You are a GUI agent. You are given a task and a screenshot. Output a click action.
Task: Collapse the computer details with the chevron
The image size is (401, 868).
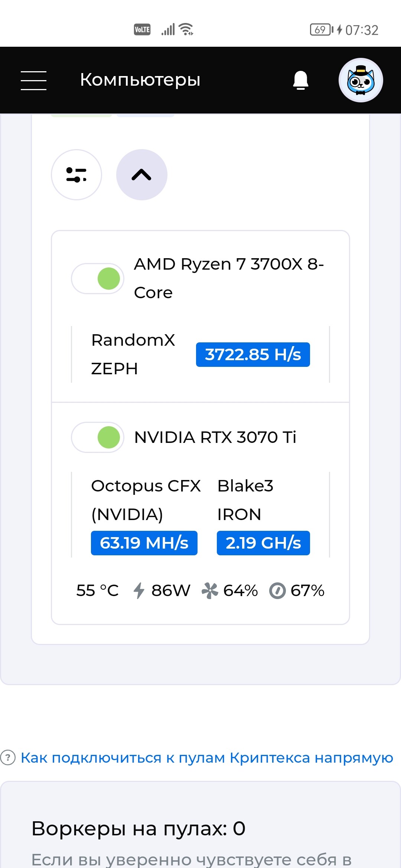142,175
